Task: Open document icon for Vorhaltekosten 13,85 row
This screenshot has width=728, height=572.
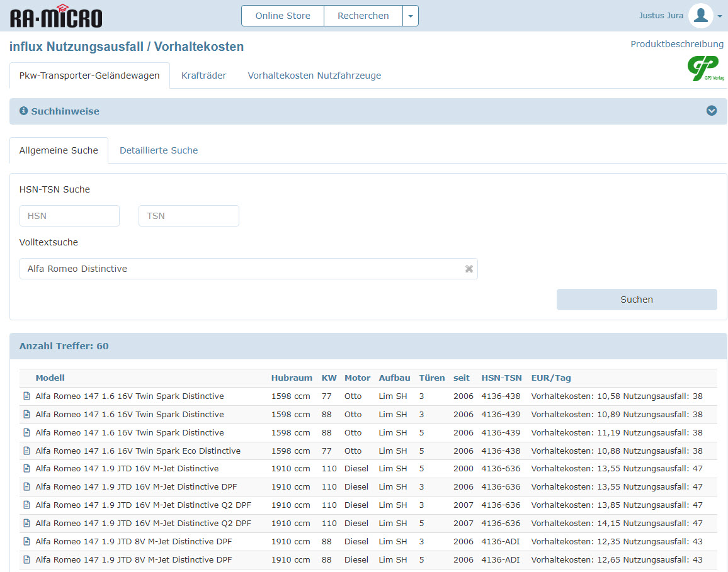Action: pos(27,505)
